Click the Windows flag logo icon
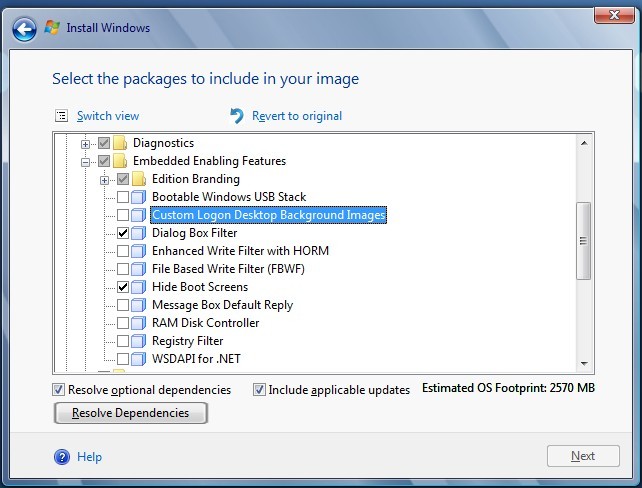Viewport: 642px width, 488px height. (x=52, y=27)
